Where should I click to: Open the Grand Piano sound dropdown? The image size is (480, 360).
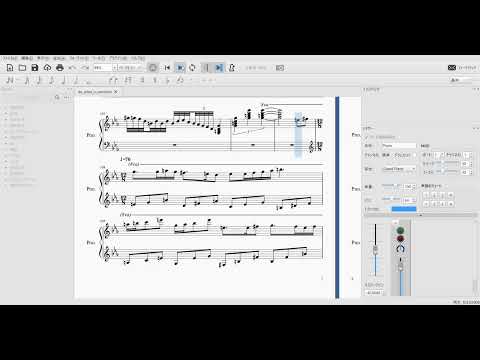coord(399,169)
